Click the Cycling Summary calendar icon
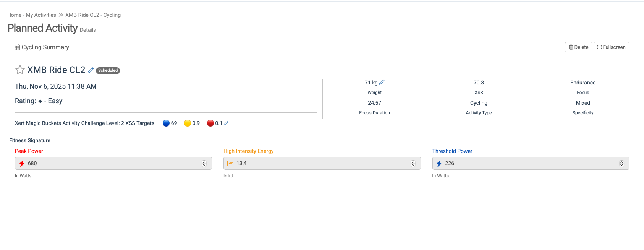Image resolution: width=644 pixels, height=250 pixels. pyautogui.click(x=17, y=47)
